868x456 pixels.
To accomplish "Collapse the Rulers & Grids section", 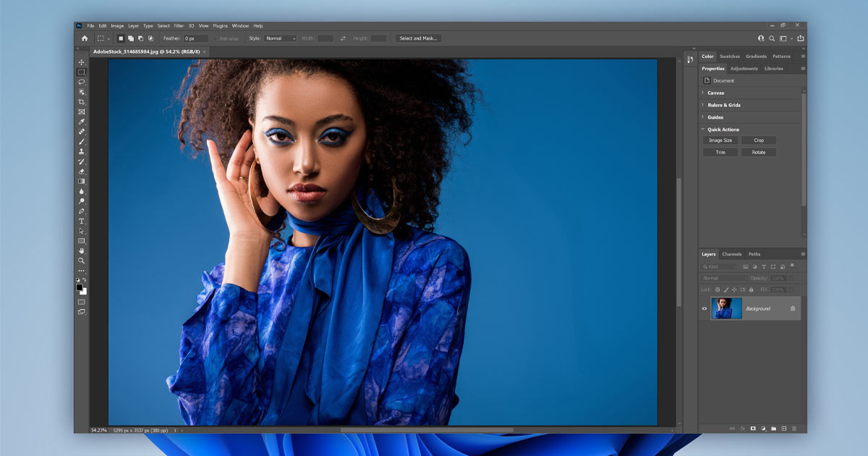I will [723, 105].
